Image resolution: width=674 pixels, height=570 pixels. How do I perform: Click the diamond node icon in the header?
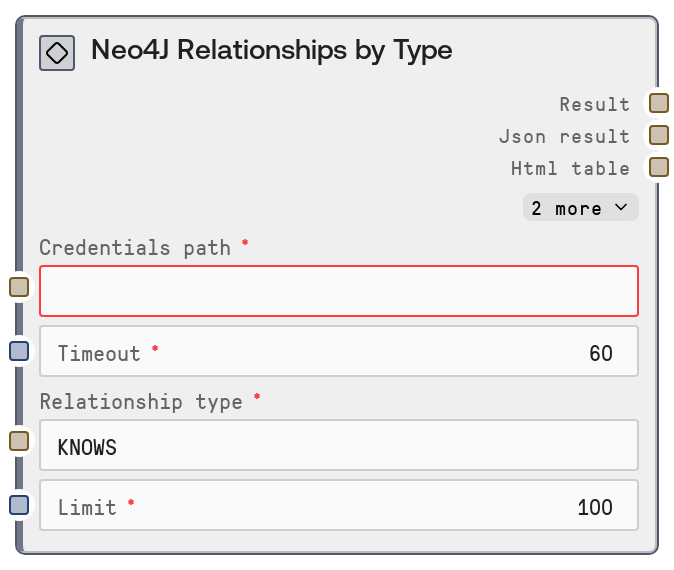click(57, 53)
